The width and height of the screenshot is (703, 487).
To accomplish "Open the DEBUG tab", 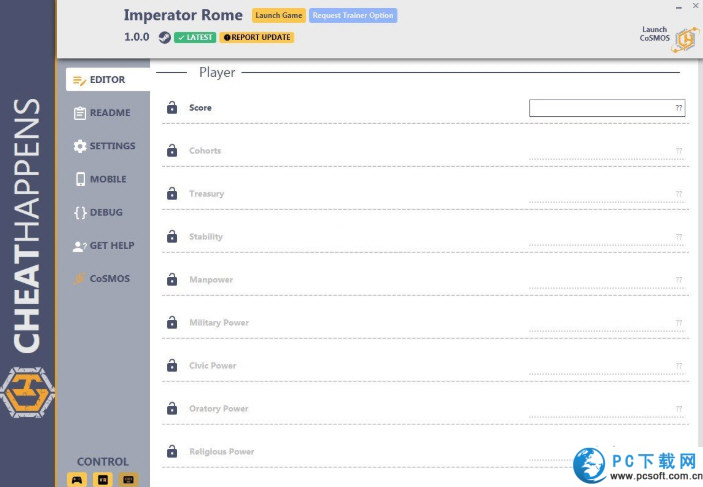I will tap(98, 212).
